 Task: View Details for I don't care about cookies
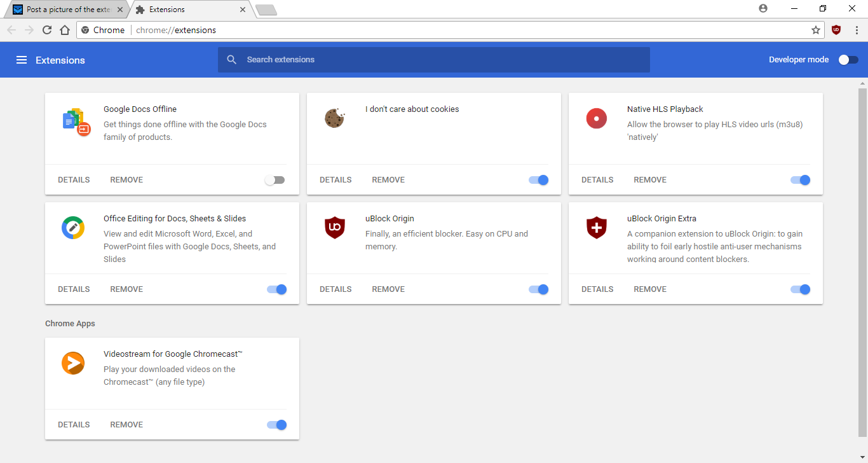tap(336, 180)
